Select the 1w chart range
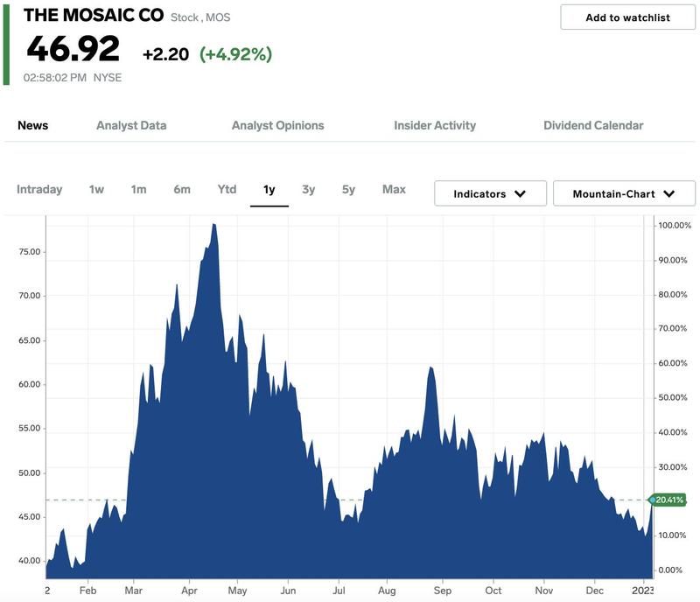 [x=96, y=189]
